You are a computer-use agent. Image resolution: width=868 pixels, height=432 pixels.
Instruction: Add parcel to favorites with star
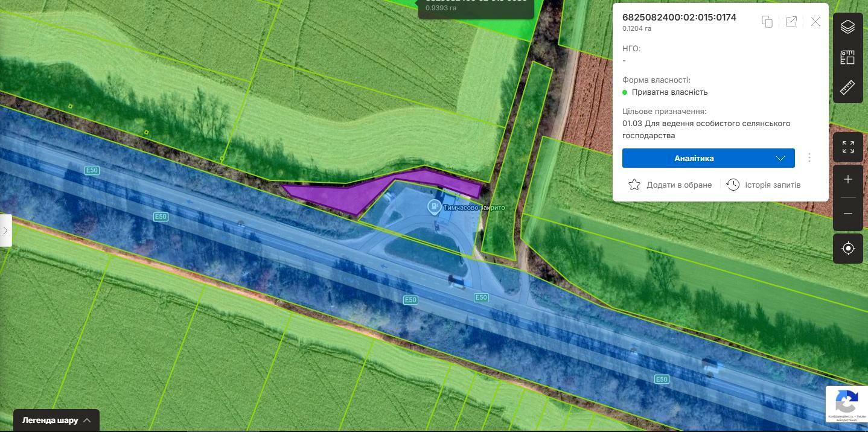(634, 185)
